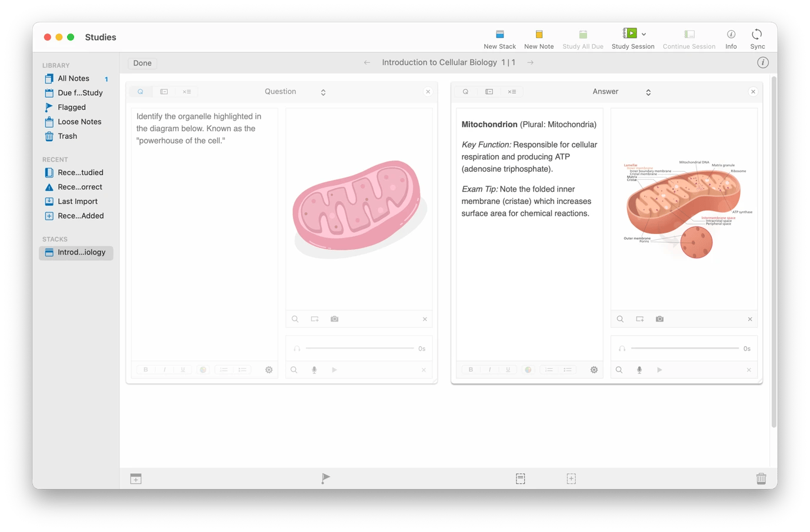Click Question audio progress slider
Screen dimensions: 810x532
(360, 349)
